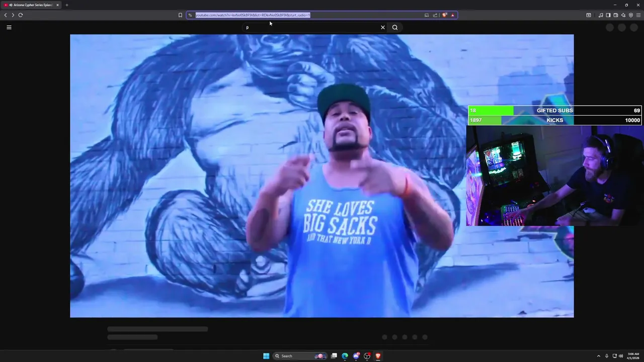
Task: Open Discord from taskbar
Action: point(356,356)
